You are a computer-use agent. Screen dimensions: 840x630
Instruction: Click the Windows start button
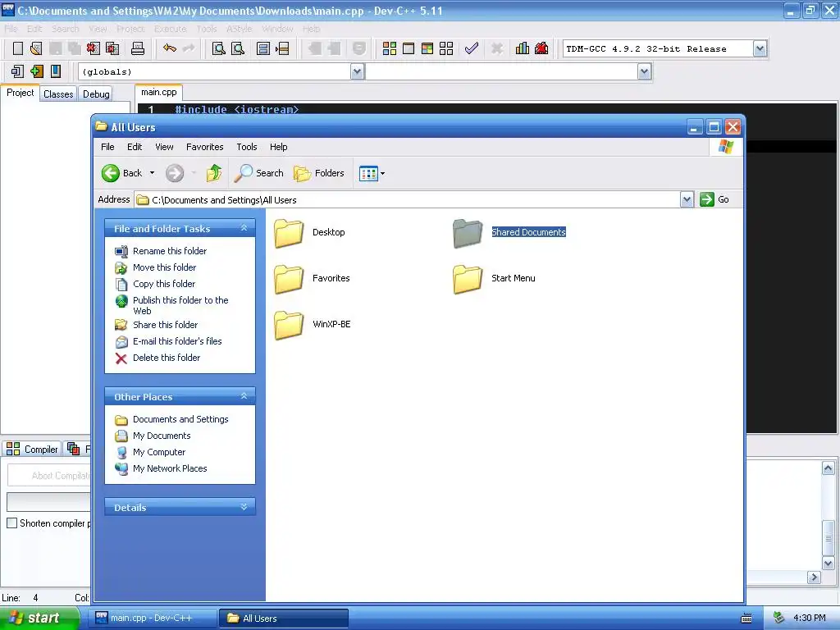click(x=40, y=619)
